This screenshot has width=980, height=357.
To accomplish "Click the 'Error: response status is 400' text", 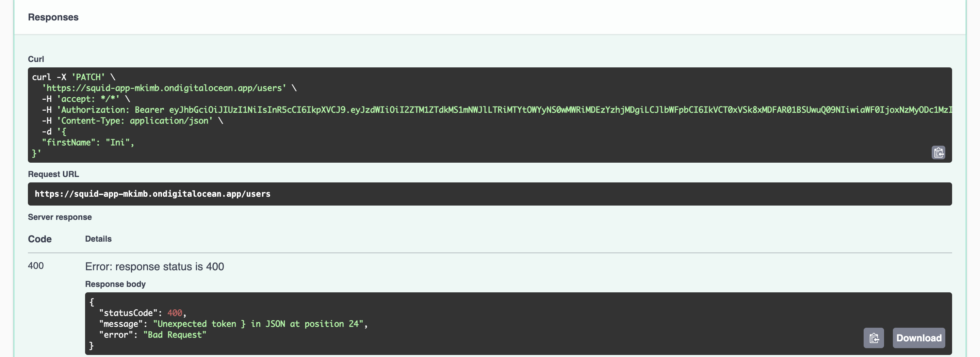I will pos(154,266).
